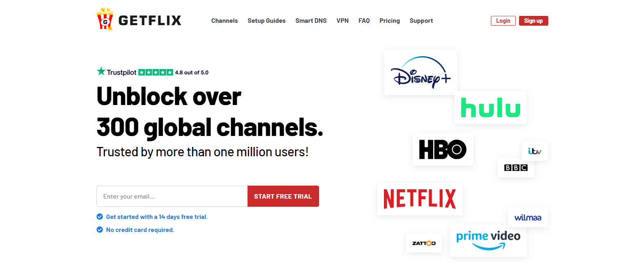
Task: Click 'Get started with a 14 days free trial' text
Action: (157, 217)
